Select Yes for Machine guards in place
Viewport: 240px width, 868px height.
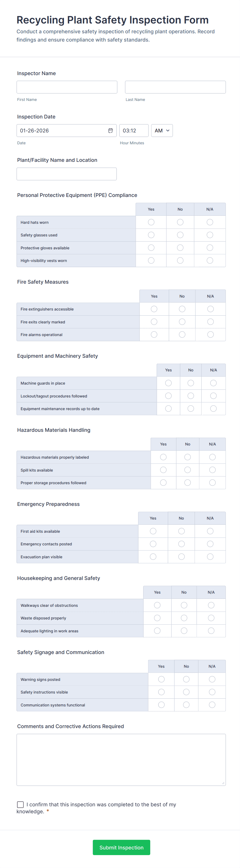click(x=168, y=383)
